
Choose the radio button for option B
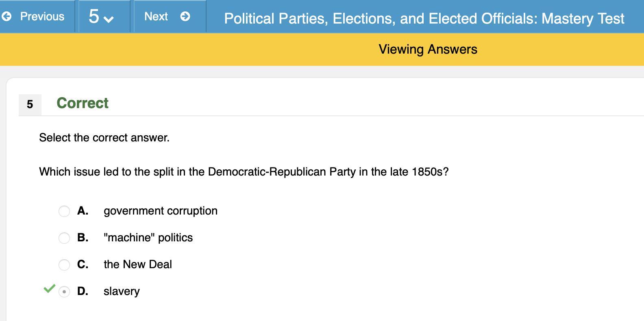64,238
